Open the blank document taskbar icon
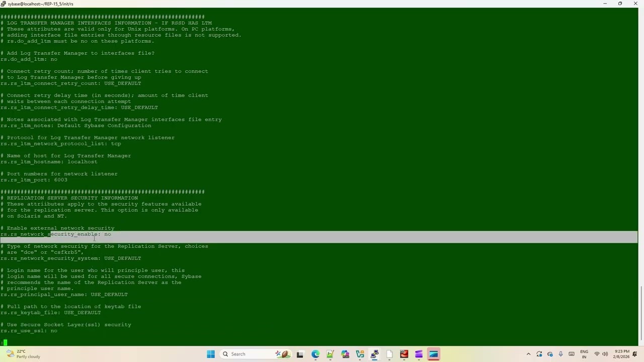The image size is (644, 362). point(389,354)
